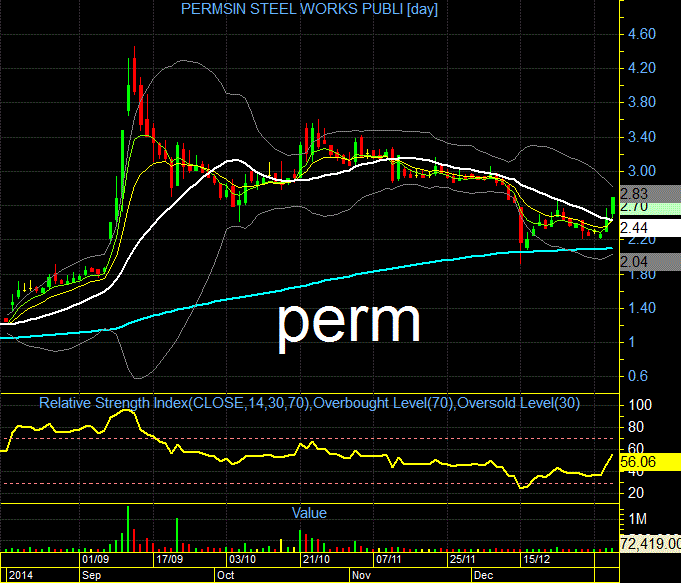Click the 100 RSI axis label
Viewport: 681px width, 583px height.
click(640, 405)
